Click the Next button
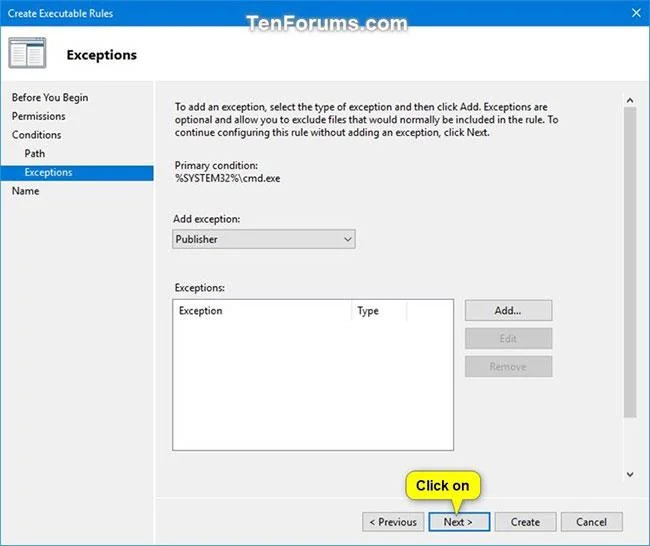This screenshot has height=546, width=650. (459, 522)
